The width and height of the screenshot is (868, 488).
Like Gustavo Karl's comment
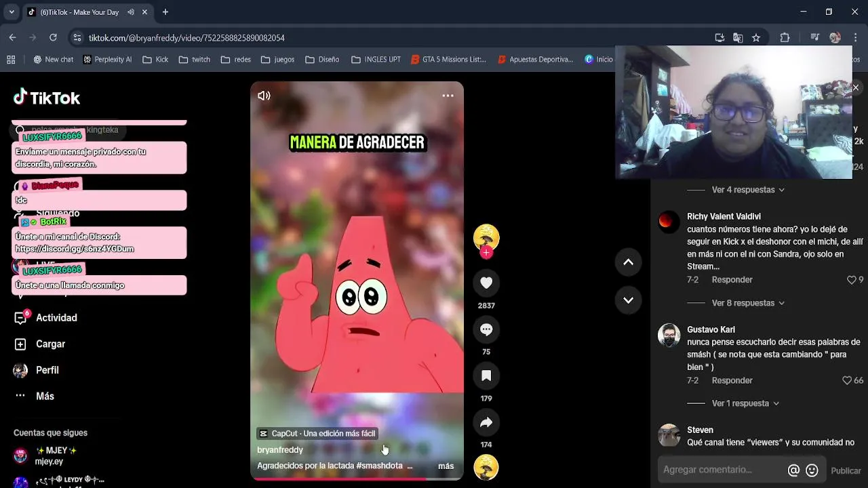[x=846, y=381]
